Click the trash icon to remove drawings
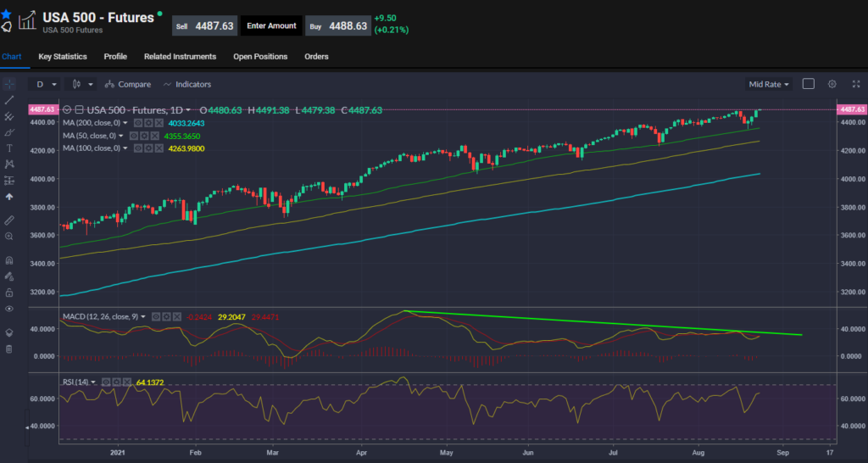This screenshot has height=463, width=868. tap(9, 349)
